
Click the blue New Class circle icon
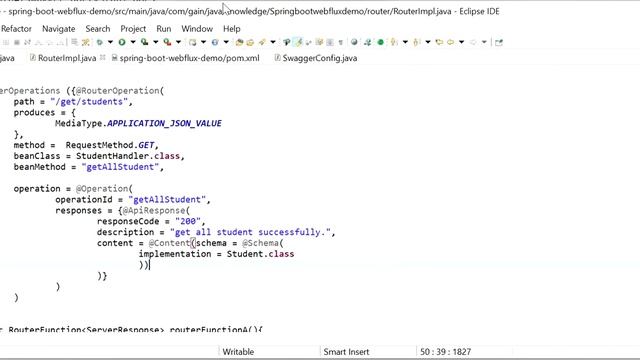pyautogui.click(x=215, y=42)
